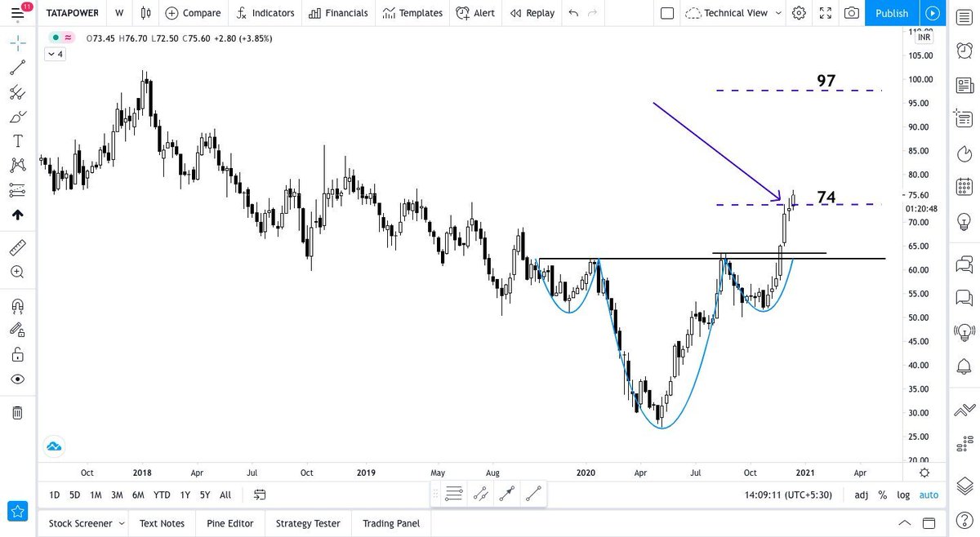Open the order panel zigzag icon
980x537 pixels.
pyautogui.click(x=964, y=409)
